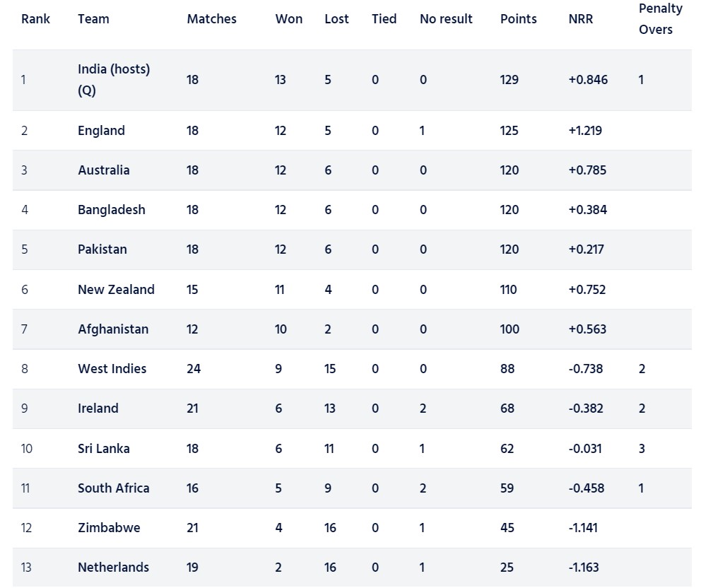701x588 pixels.
Task: Select the No result column header
Action: 446,19
